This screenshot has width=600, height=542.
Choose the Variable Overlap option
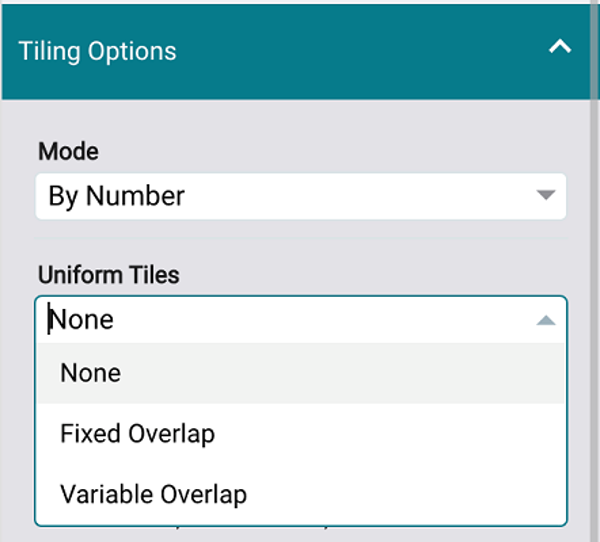pos(153,494)
